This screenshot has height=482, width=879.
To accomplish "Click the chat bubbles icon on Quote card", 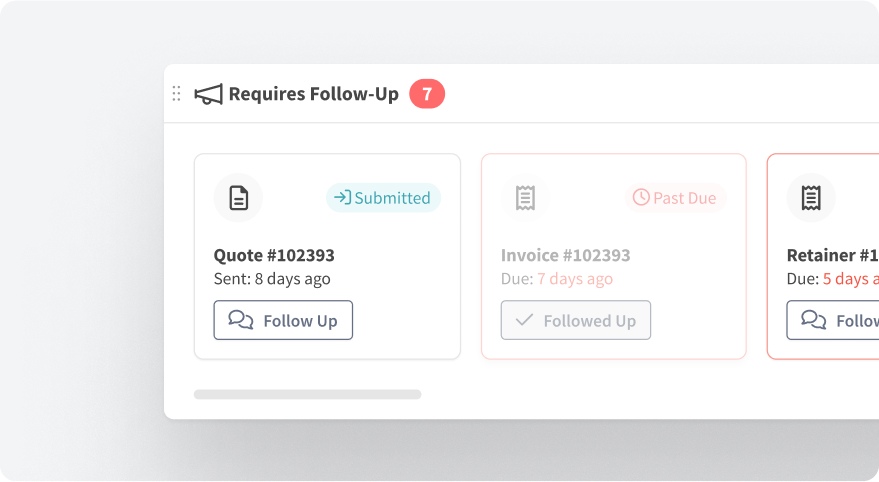I will 241,320.
